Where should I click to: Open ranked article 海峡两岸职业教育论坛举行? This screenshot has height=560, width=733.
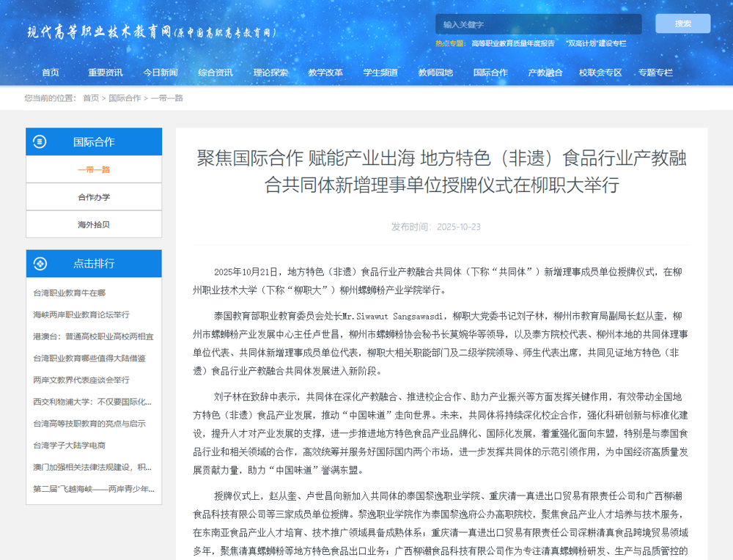point(81,314)
